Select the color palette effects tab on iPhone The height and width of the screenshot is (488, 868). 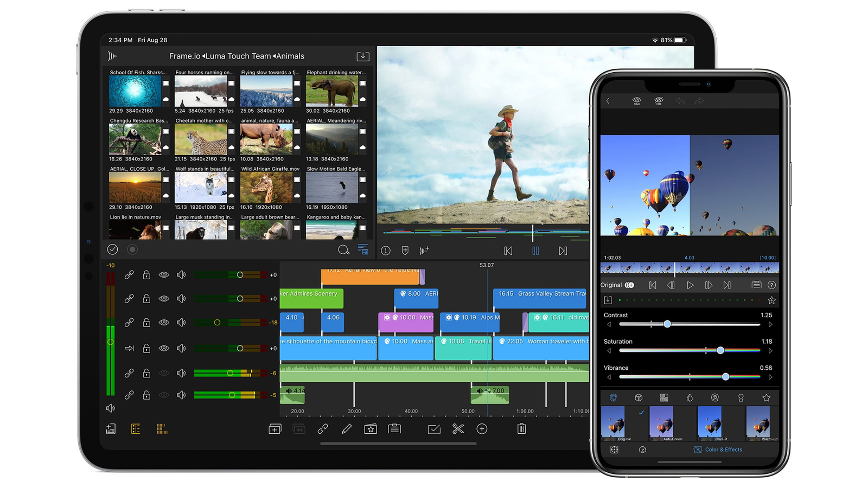tap(613, 397)
